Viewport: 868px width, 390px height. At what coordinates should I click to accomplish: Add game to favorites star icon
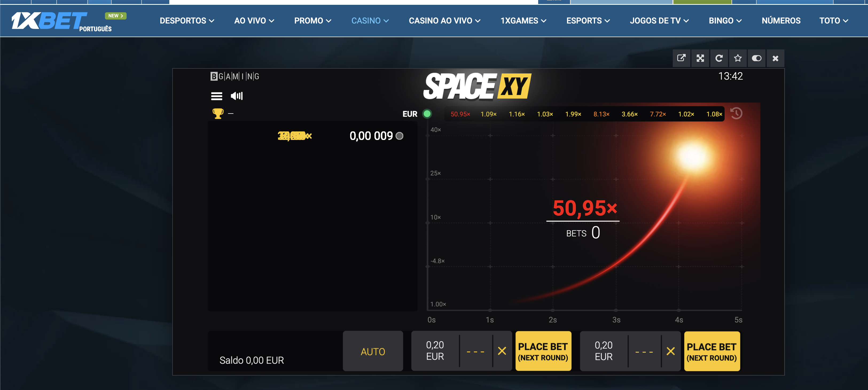(x=738, y=58)
